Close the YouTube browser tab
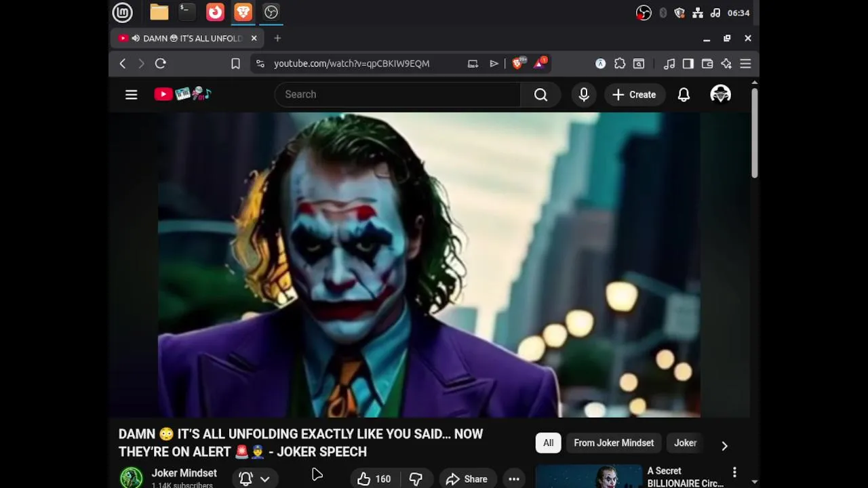 (x=254, y=39)
